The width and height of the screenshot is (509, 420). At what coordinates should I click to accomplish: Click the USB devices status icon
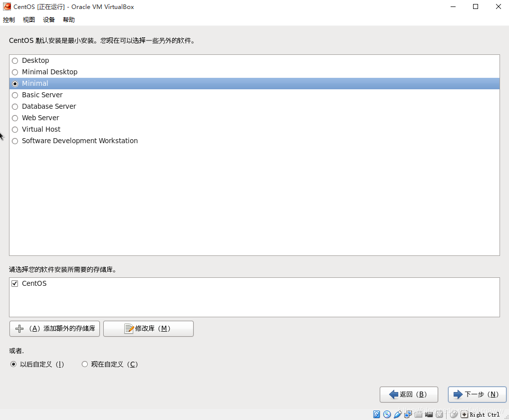click(x=398, y=414)
